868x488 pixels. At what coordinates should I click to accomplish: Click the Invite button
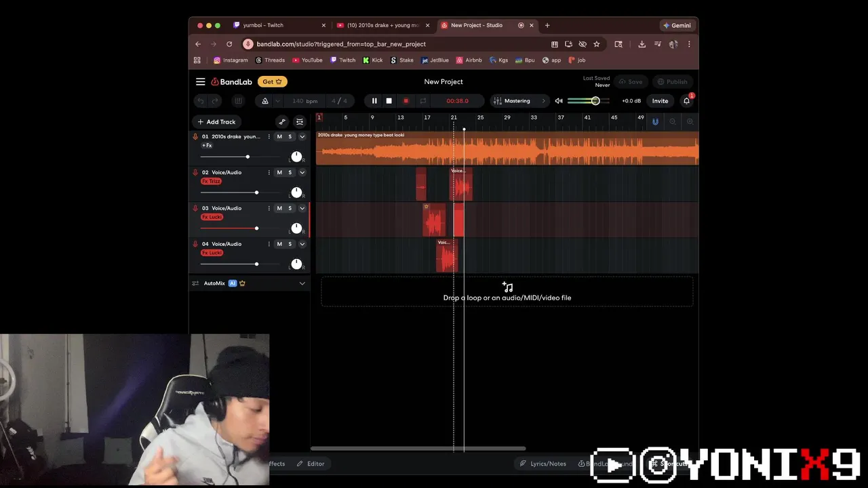point(660,101)
